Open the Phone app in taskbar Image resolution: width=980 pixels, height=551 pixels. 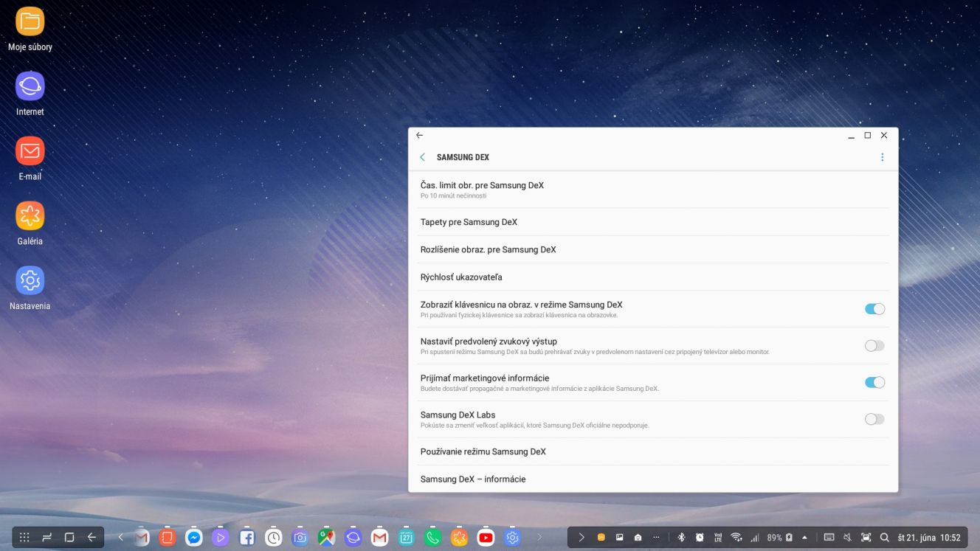[x=433, y=538]
